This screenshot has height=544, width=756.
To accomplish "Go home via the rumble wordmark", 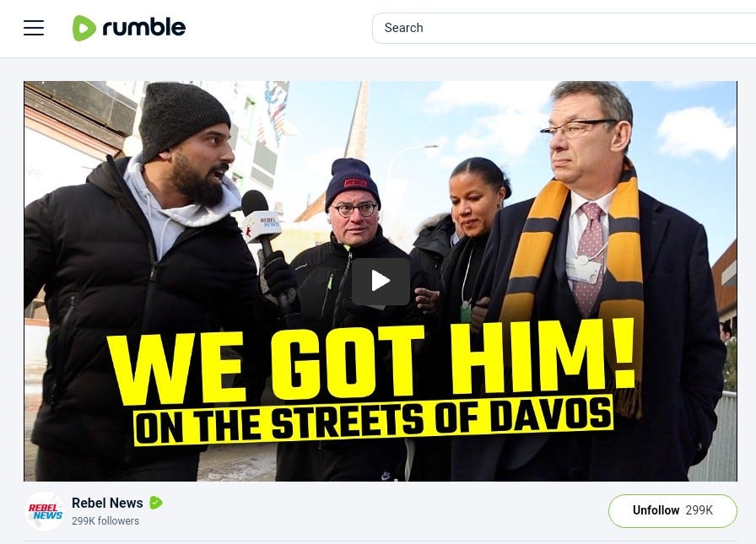I will [144, 28].
